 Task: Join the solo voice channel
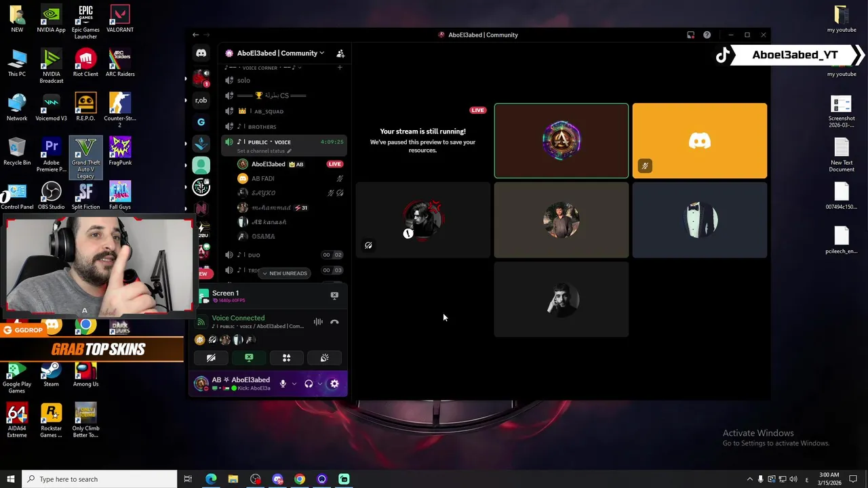[283, 80]
